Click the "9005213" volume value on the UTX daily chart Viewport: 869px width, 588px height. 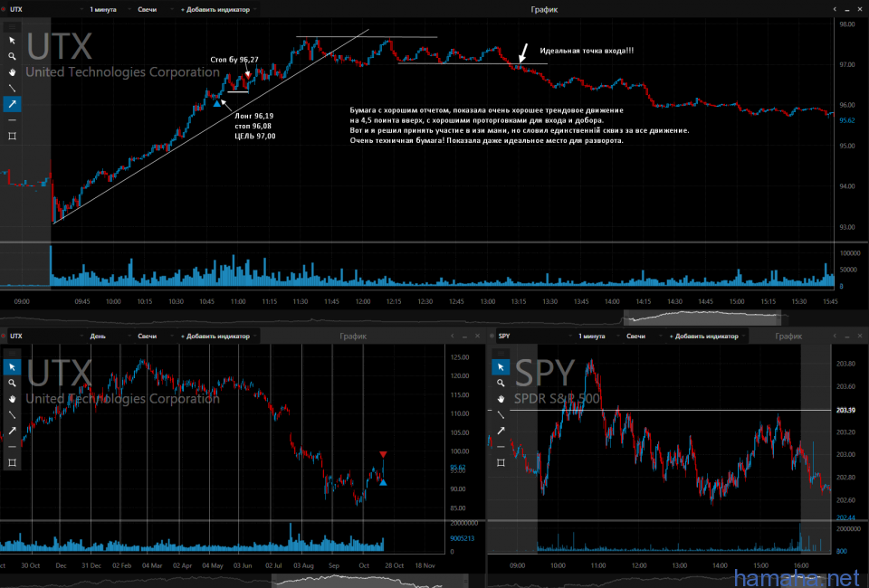(x=462, y=538)
